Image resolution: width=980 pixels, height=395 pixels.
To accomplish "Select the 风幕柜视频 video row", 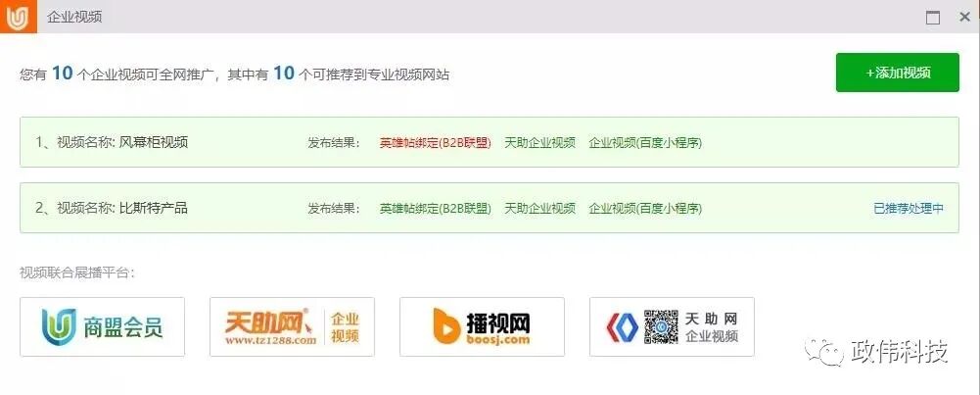I will [x=490, y=142].
